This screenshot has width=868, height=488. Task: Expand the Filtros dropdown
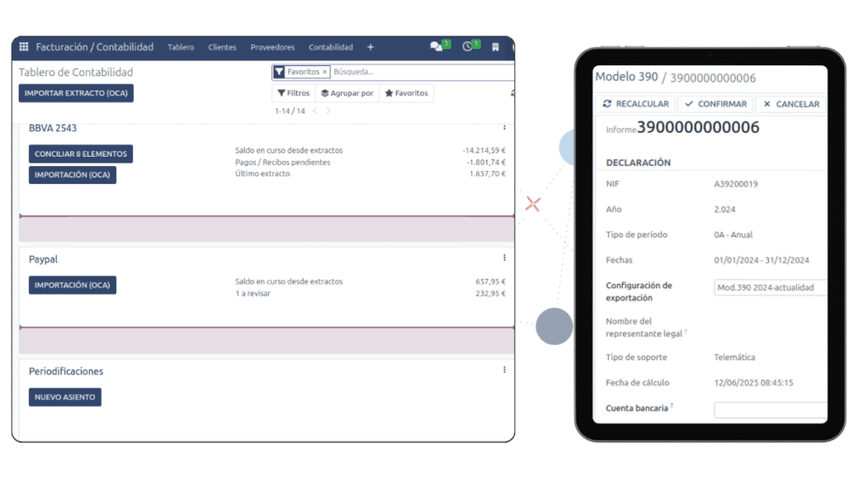[294, 93]
